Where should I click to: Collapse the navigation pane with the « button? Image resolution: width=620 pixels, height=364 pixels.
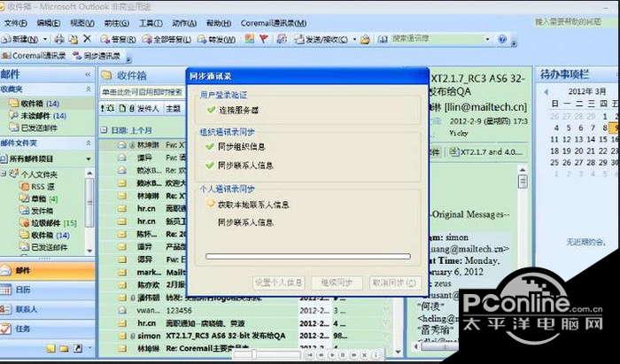tap(88, 74)
